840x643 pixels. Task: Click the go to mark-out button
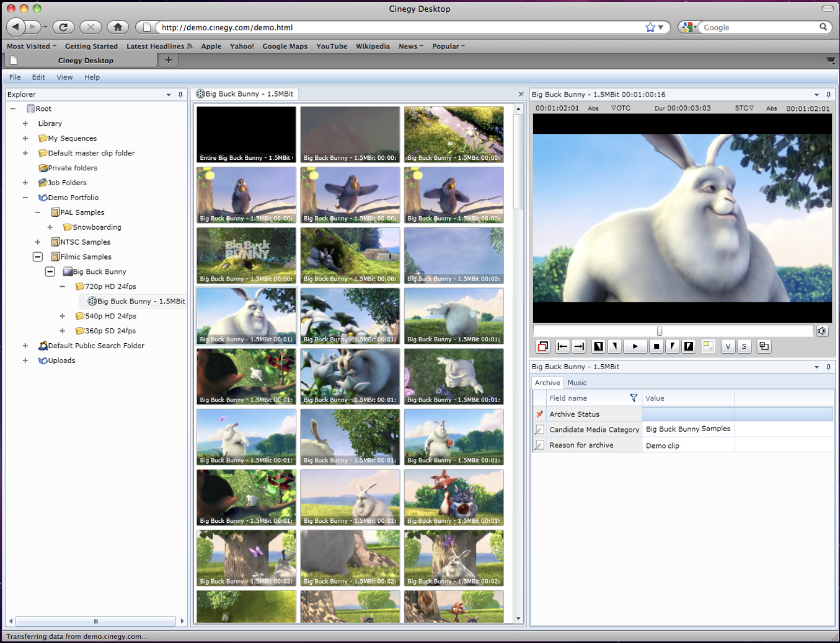pyautogui.click(x=689, y=346)
